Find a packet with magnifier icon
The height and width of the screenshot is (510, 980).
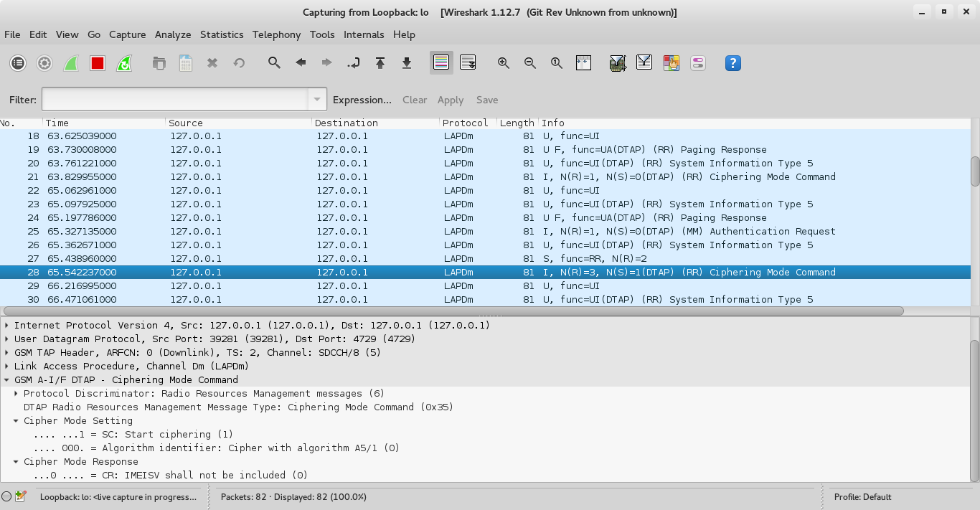pos(274,63)
